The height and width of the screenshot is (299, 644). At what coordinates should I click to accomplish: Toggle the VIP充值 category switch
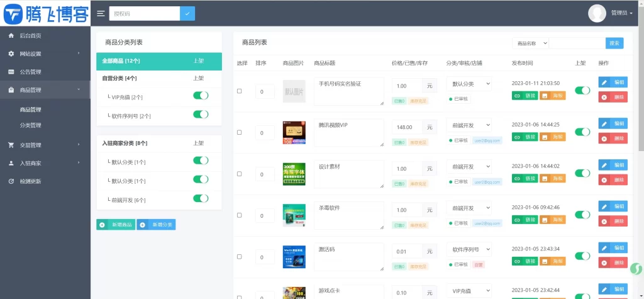click(200, 96)
